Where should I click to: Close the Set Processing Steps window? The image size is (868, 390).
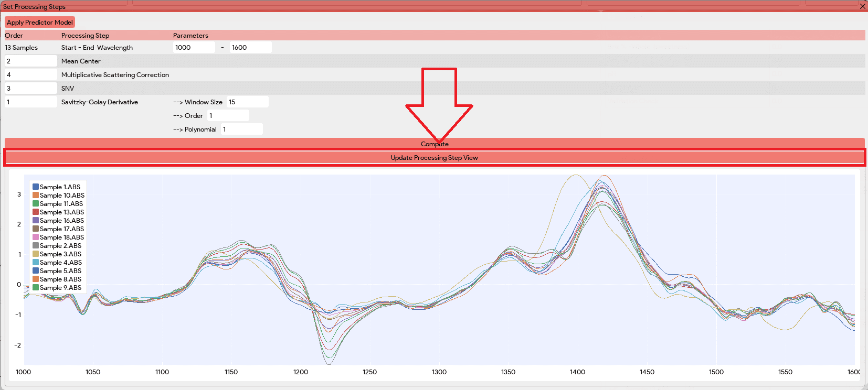click(862, 6)
